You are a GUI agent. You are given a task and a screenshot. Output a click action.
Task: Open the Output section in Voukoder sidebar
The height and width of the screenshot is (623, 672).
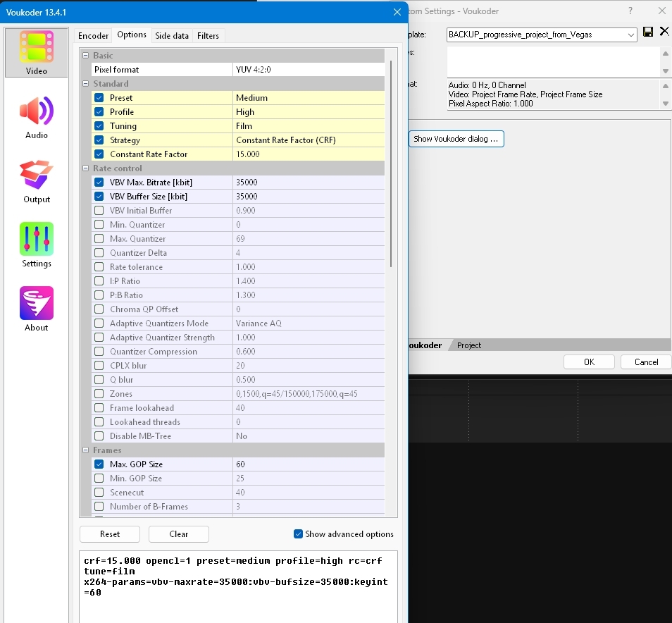(x=37, y=182)
